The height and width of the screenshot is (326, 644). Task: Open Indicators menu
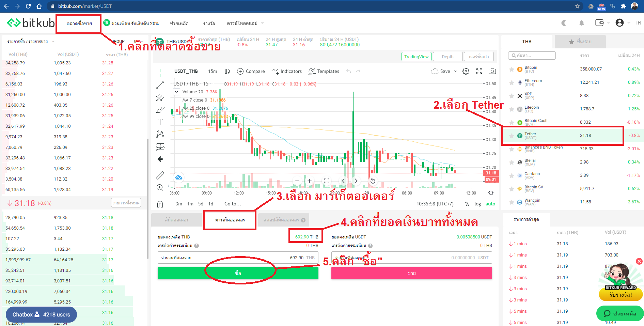click(x=287, y=71)
